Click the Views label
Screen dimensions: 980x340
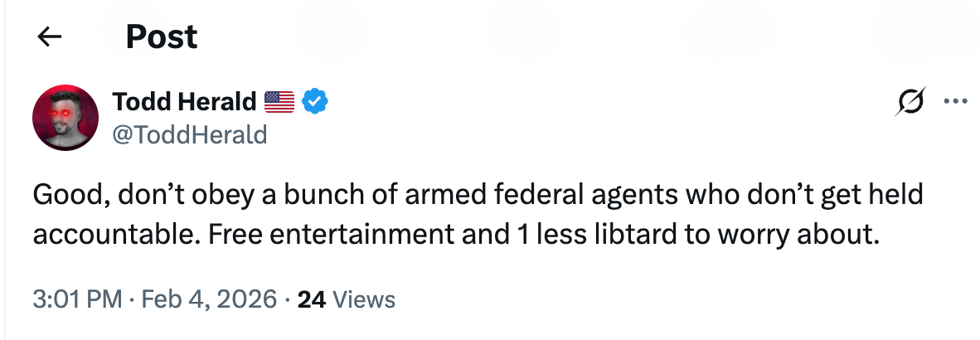pyautogui.click(x=362, y=299)
